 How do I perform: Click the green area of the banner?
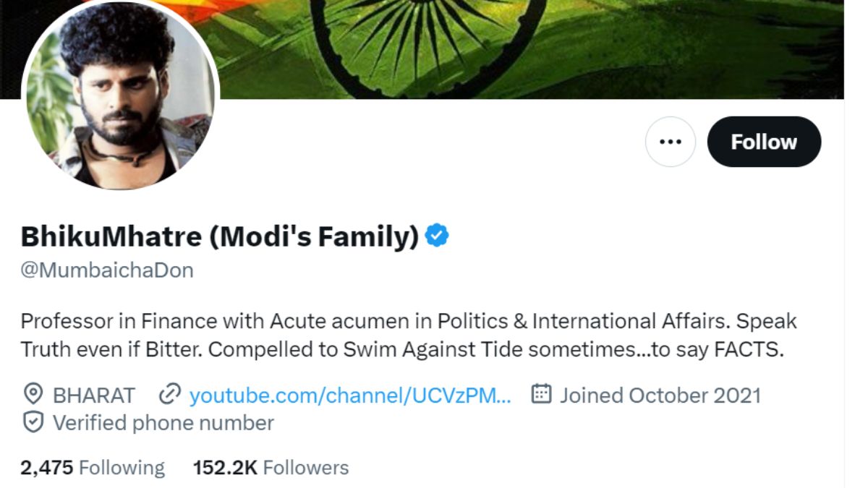[x=651, y=58]
